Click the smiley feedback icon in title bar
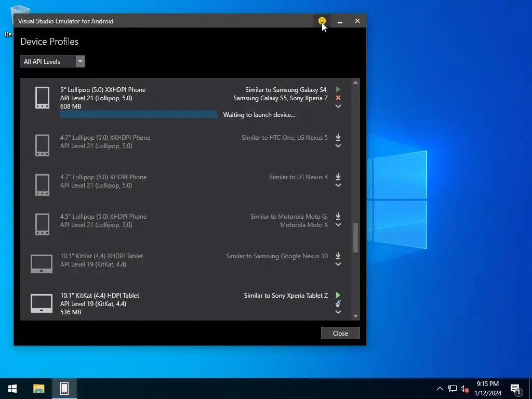This screenshot has width=532, height=399. [x=322, y=21]
